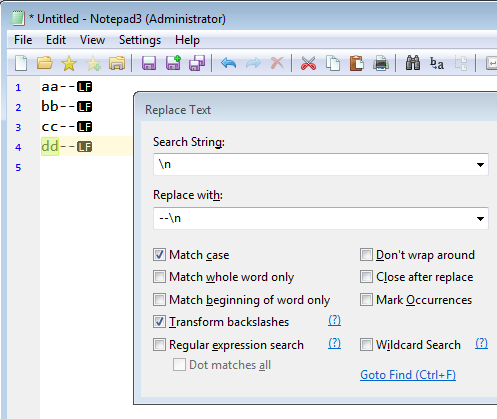Open the Settings menu
Screen dimensions: 497x419
[x=140, y=40]
